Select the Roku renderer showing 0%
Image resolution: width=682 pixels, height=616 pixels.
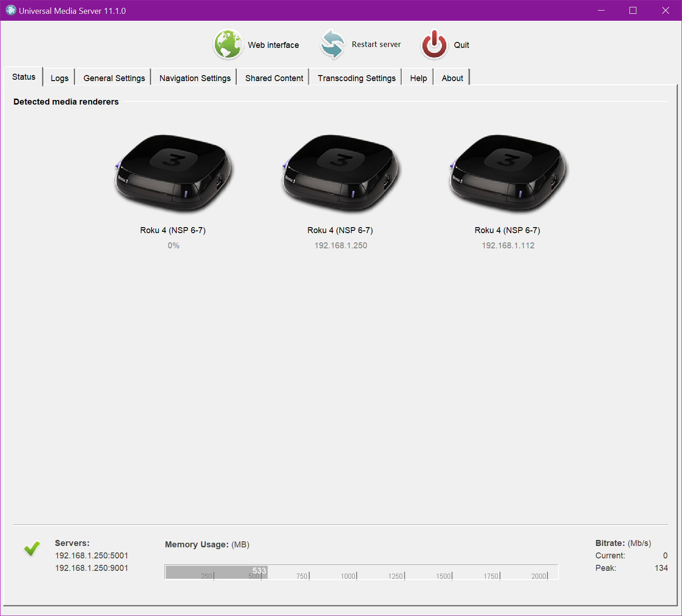[x=173, y=174]
